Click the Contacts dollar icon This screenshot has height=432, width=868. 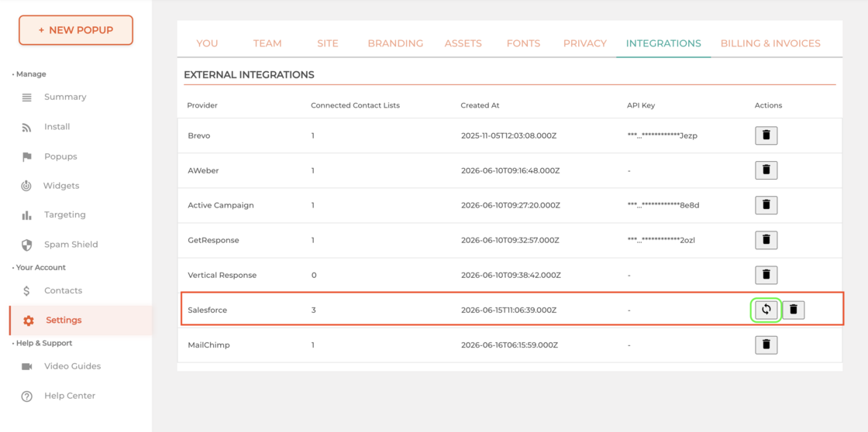click(26, 291)
